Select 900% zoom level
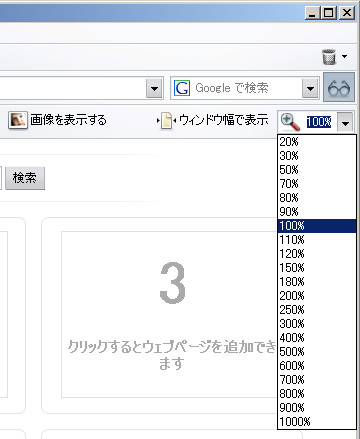The width and height of the screenshot is (360, 439). point(317,408)
